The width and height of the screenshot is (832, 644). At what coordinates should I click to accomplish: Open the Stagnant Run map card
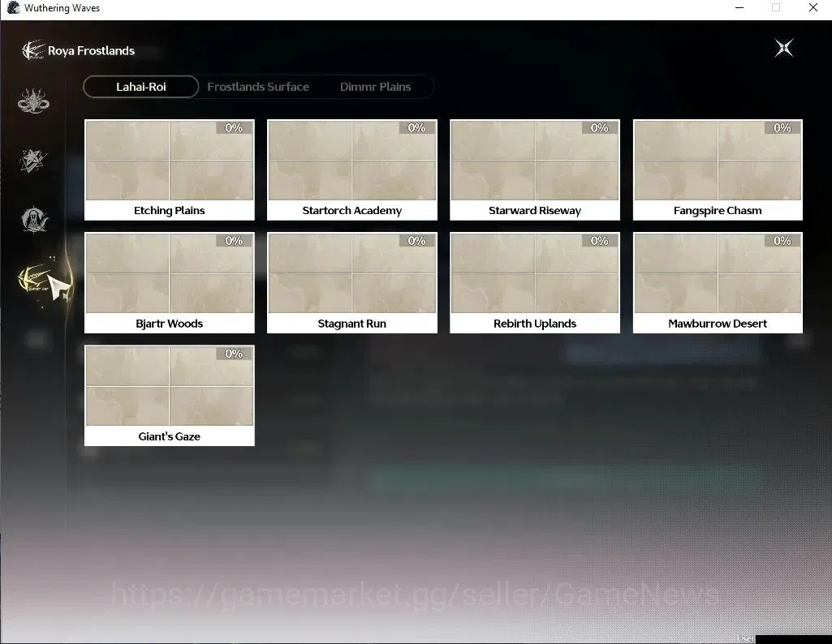351,282
